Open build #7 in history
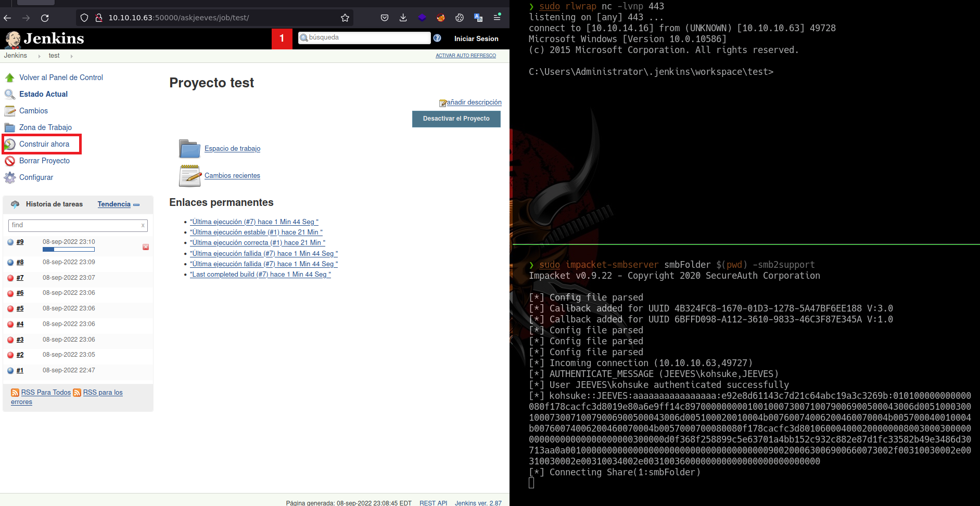The height and width of the screenshot is (506, 980). click(20, 278)
